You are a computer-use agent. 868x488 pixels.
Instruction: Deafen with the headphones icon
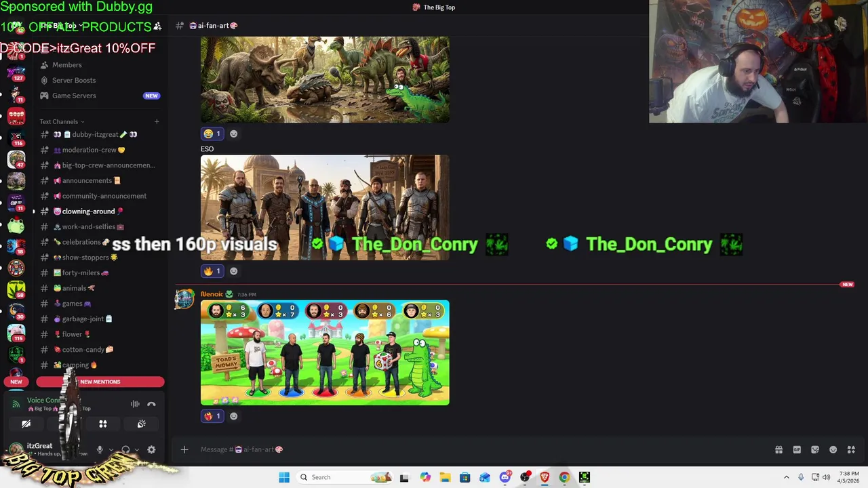tap(125, 449)
